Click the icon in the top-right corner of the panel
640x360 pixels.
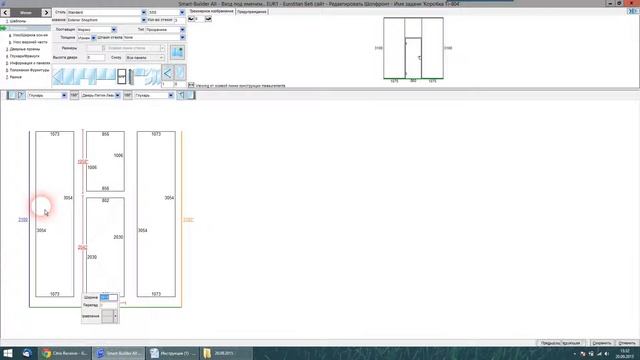[x=633, y=12]
